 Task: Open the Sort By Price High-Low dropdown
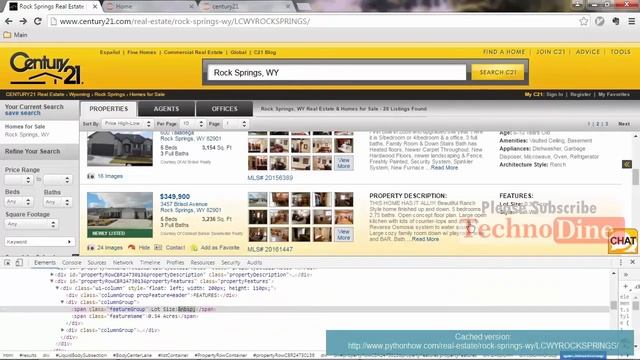(127, 124)
